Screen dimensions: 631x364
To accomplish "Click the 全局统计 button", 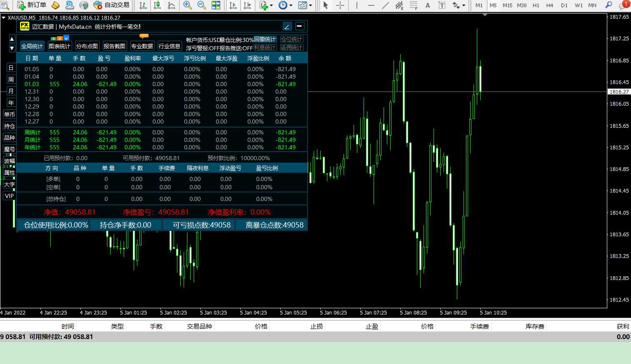I will coord(32,46).
